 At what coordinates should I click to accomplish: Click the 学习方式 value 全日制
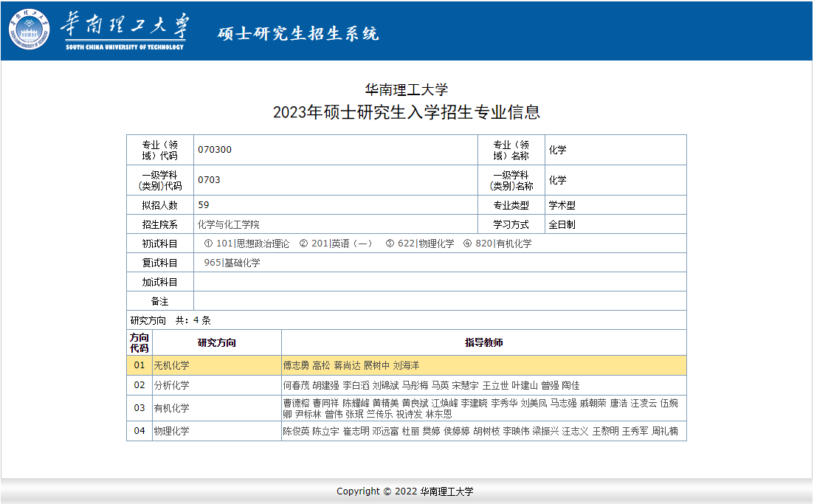coord(562,224)
